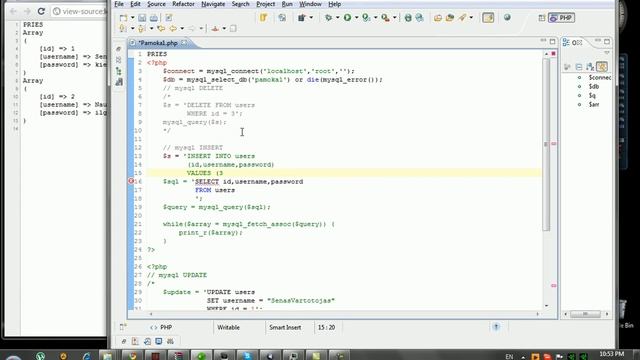Click the Print icon in toolbar
640x360 pixels.
point(154,18)
